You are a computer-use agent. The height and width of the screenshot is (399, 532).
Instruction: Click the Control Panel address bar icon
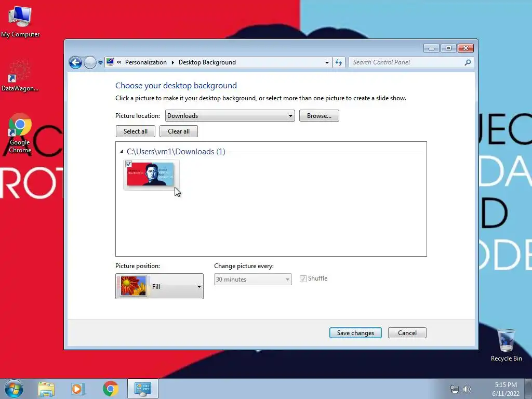click(110, 62)
